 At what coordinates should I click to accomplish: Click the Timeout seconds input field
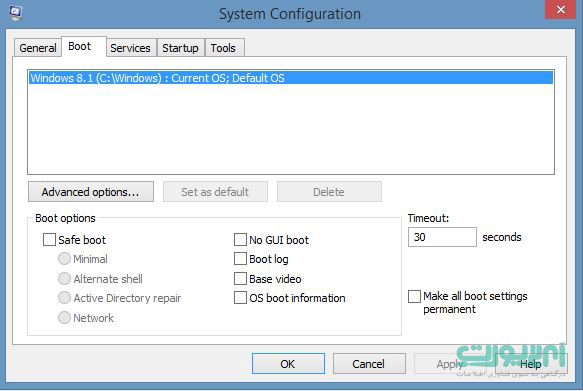(x=442, y=237)
